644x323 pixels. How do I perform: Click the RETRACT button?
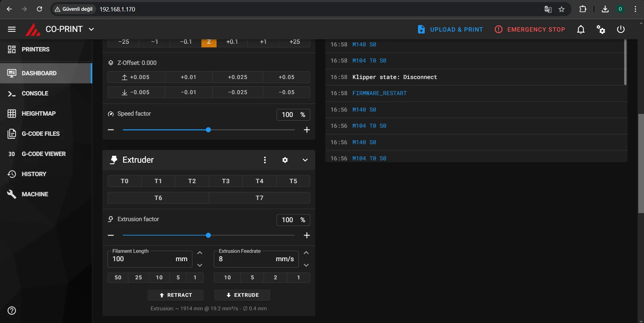tap(175, 295)
